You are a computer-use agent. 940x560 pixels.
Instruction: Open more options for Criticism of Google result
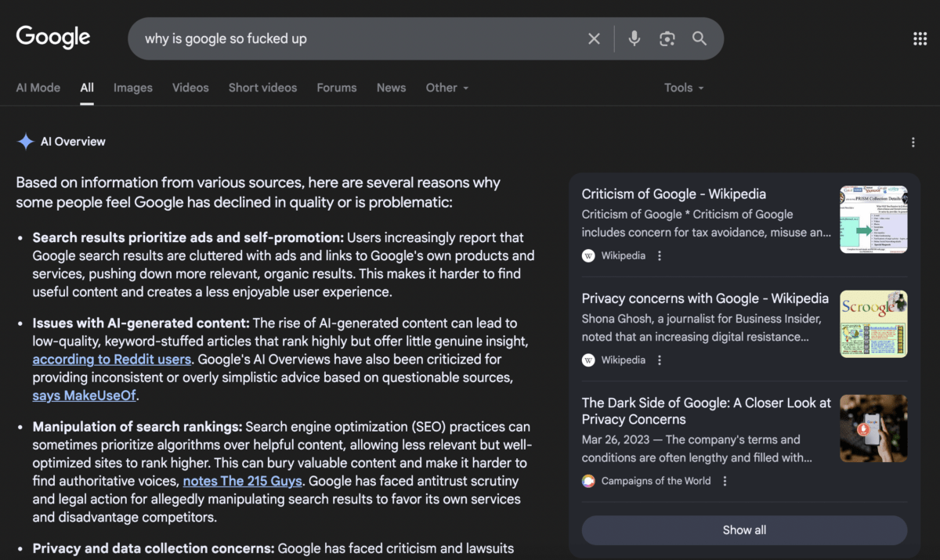pos(660,256)
